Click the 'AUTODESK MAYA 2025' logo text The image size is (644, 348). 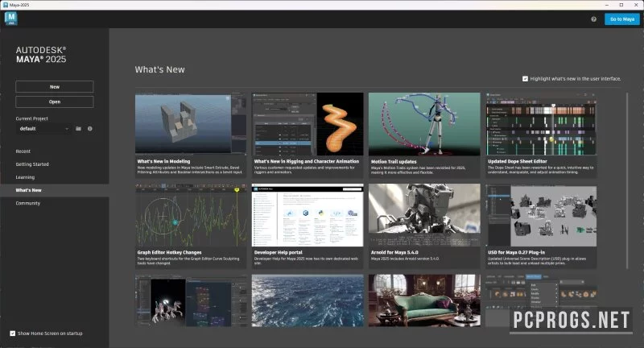(x=41, y=55)
